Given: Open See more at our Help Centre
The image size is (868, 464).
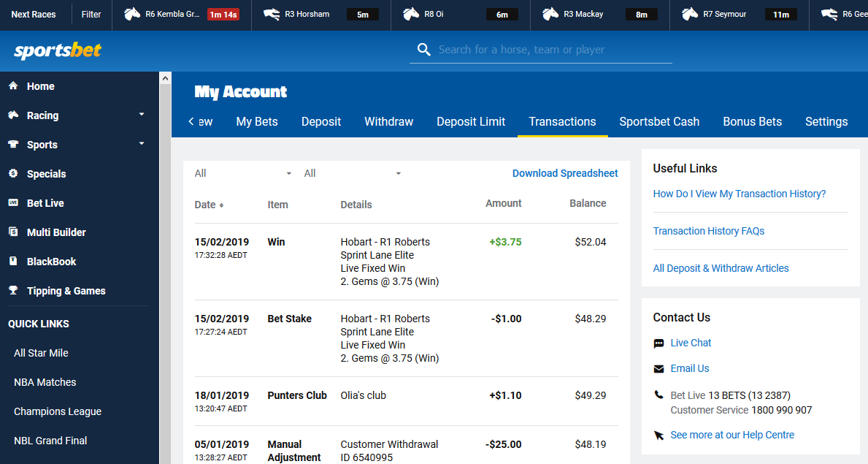Looking at the screenshot, I should [x=732, y=435].
